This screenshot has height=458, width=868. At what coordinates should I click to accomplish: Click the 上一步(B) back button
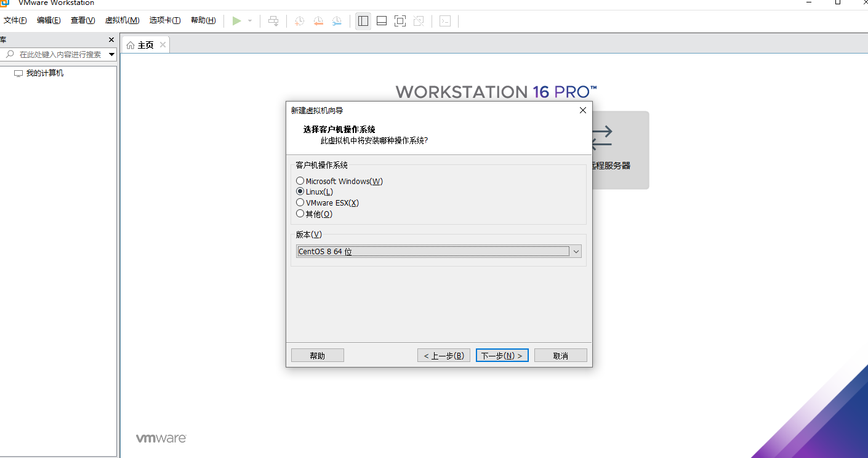(444, 356)
